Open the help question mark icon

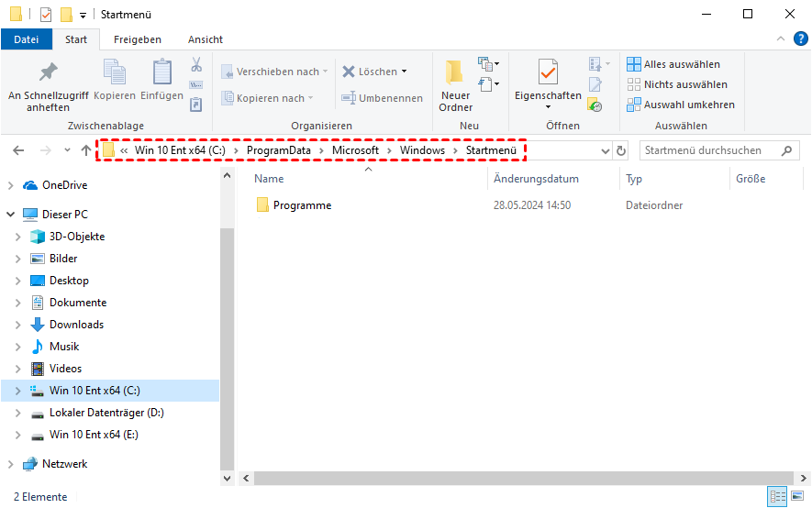pyautogui.click(x=801, y=39)
